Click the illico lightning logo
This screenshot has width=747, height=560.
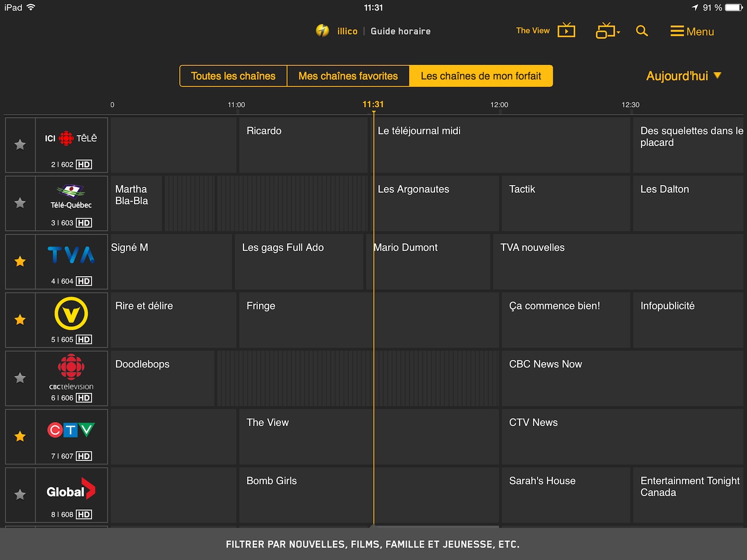coord(323,31)
